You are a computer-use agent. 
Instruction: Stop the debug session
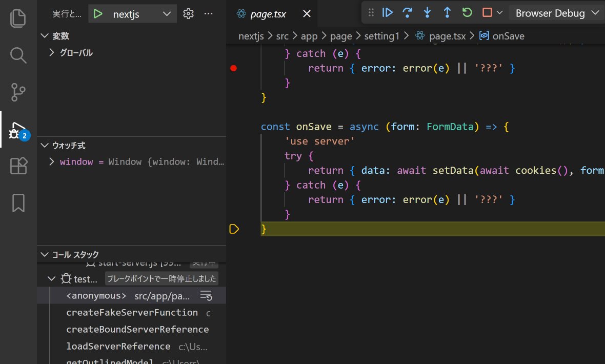point(487,13)
